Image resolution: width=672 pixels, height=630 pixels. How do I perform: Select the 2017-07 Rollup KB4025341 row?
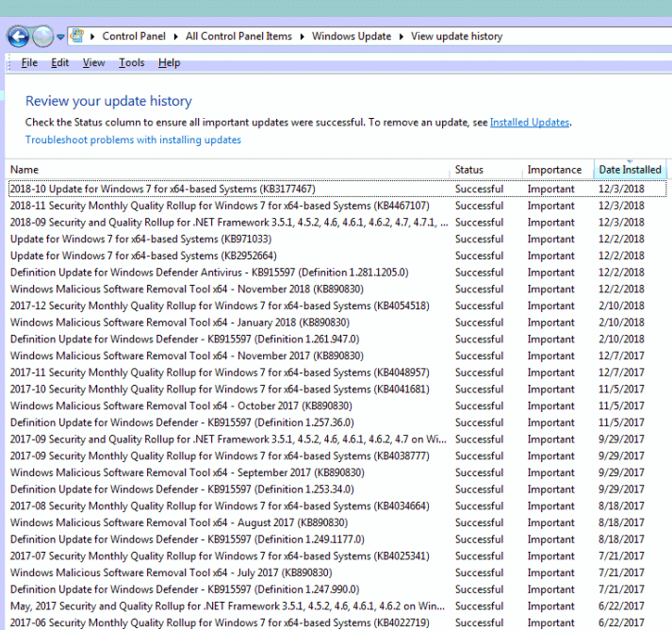coord(336,556)
